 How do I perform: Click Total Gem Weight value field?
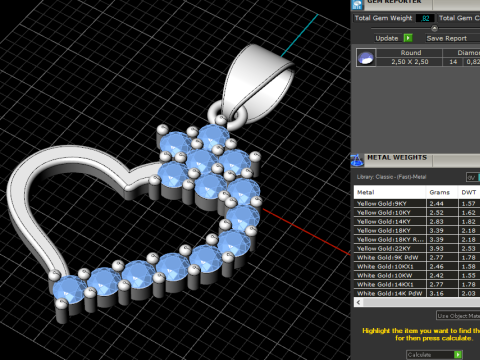(x=425, y=18)
